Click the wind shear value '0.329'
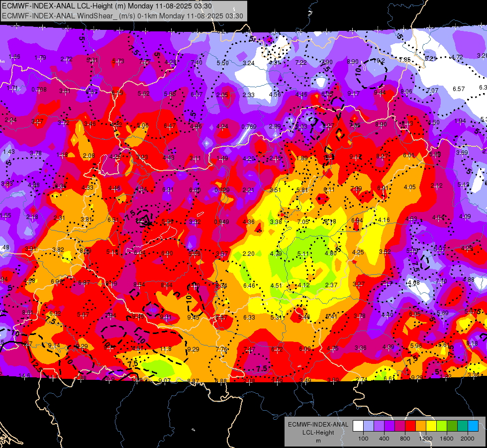This screenshot has height=448, width=487. (x=222, y=190)
